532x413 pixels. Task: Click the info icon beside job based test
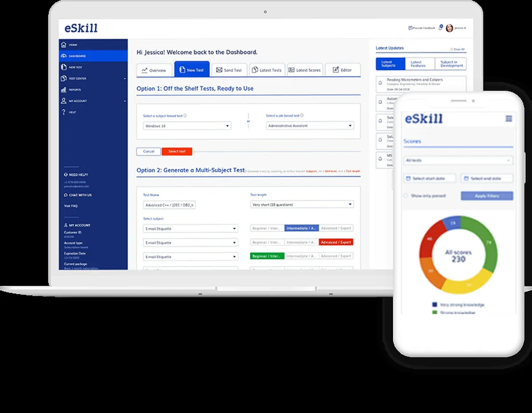[303, 116]
